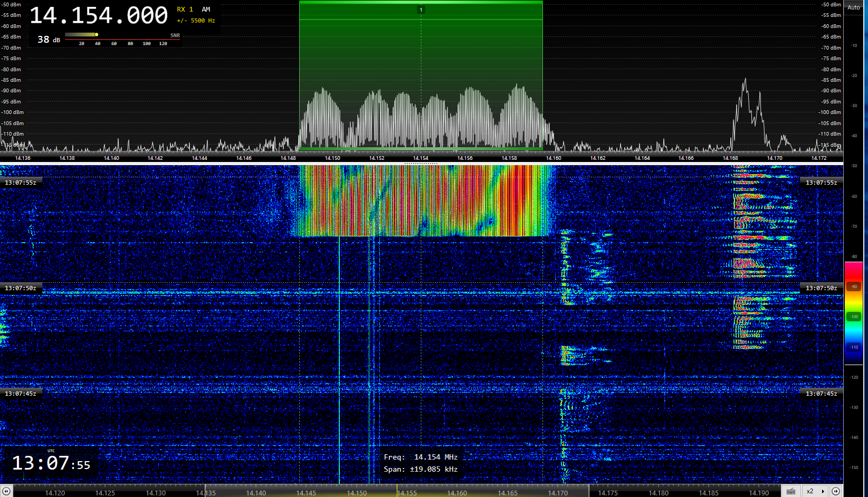
Task: Click the Auto button above level scale
Action: click(854, 7)
